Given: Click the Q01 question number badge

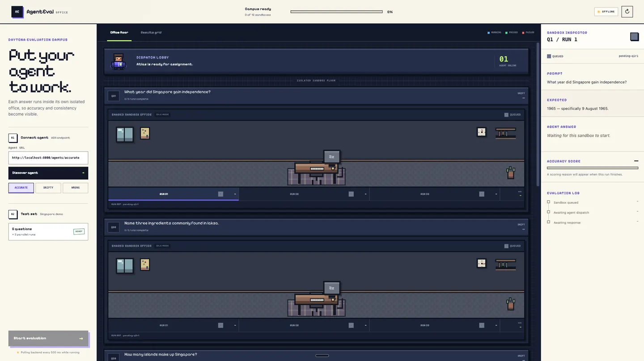Looking at the screenshot, I should tap(114, 96).
